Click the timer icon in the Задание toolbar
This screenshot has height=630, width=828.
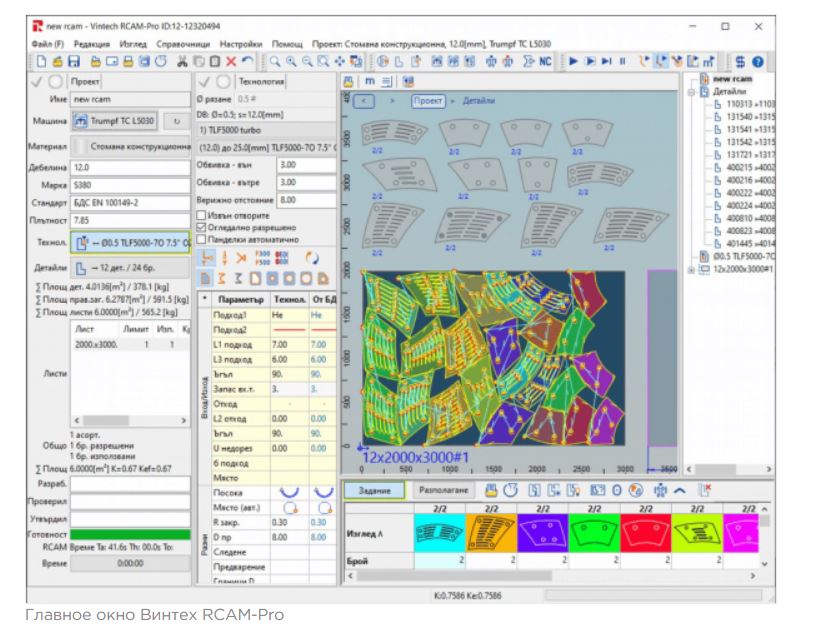click(510, 491)
